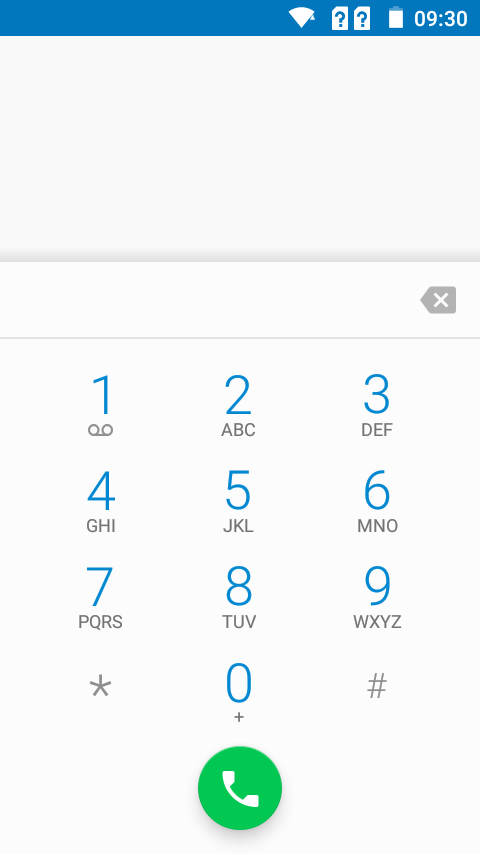This screenshot has height=854, width=480.
Task: Tap the 8 TUV key
Action: tap(239, 597)
